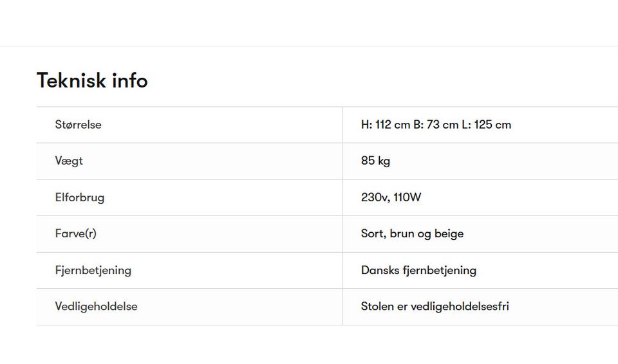This screenshot has height=364, width=618.
Task: Click the 85 kg value
Action: point(375,161)
